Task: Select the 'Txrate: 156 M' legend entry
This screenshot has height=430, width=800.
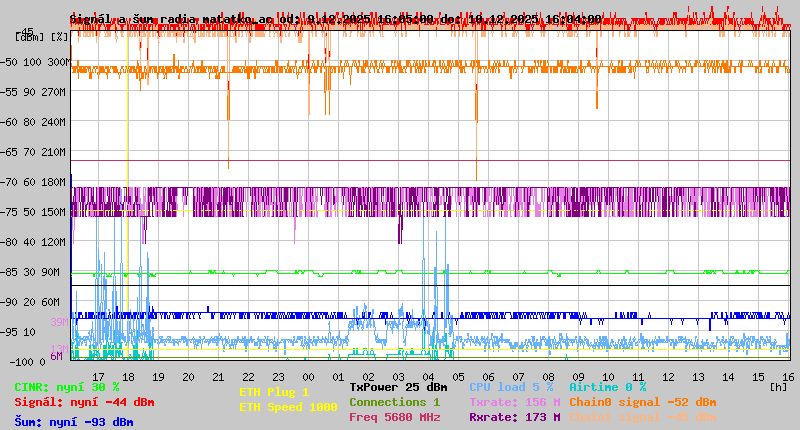Action: pyautogui.click(x=515, y=402)
